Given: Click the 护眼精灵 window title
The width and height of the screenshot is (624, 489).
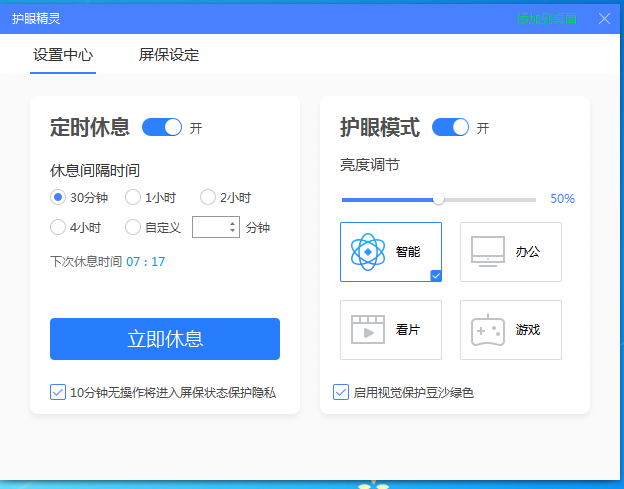Looking at the screenshot, I should click(36, 18).
